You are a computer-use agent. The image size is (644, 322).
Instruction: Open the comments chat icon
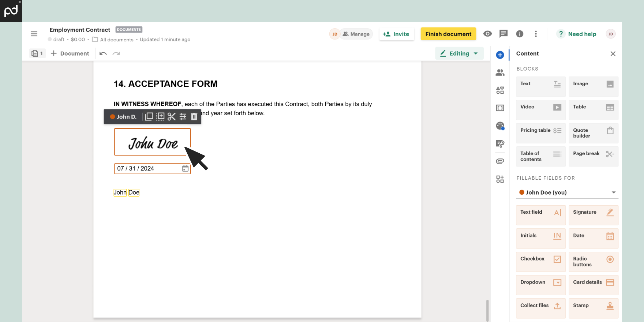(x=503, y=34)
